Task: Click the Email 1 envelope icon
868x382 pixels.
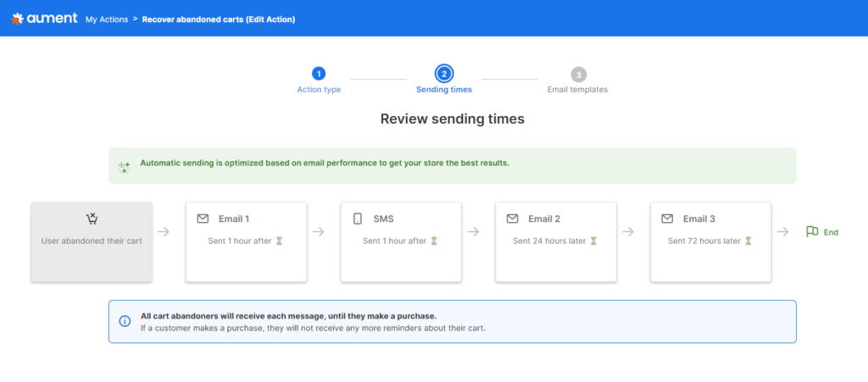Action: [203, 219]
